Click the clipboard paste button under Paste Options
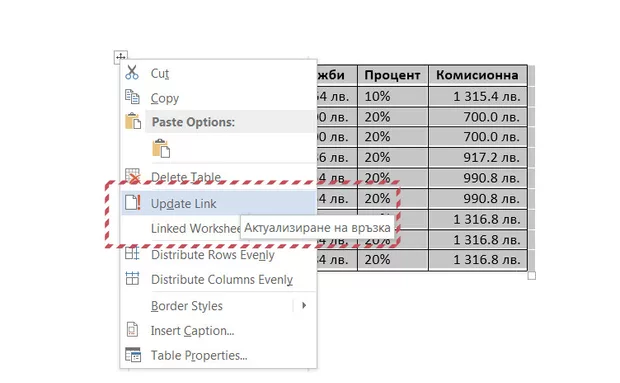This screenshot has width=620, height=383. click(161, 149)
